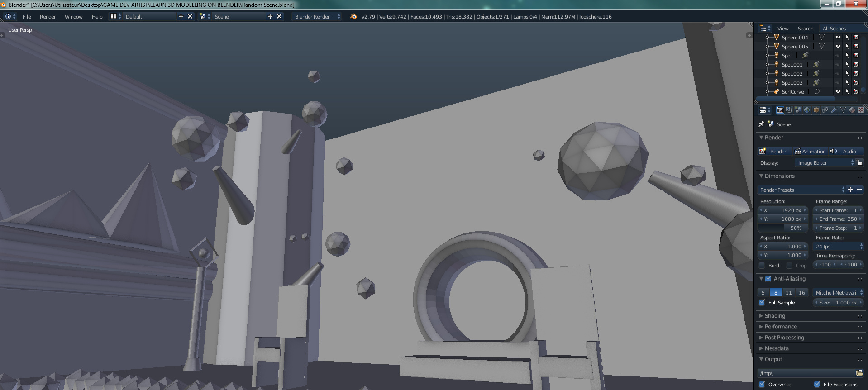Click the Outliner editor type icon

[x=765, y=28]
